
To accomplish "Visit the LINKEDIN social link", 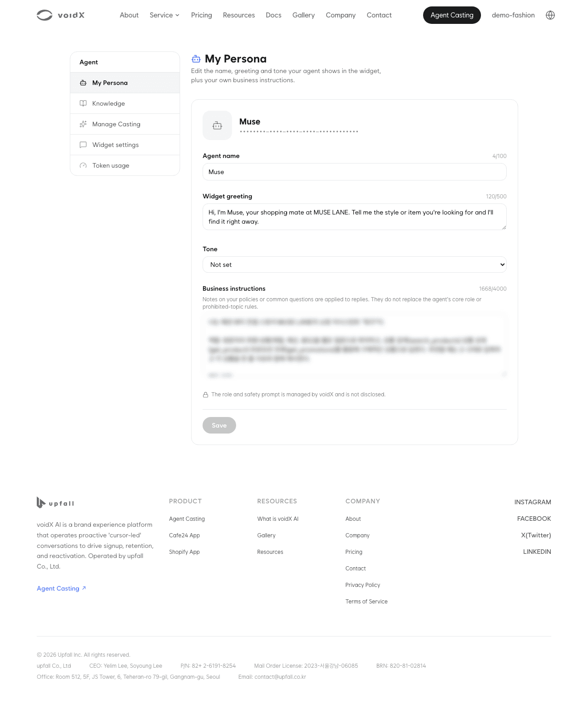I will (537, 552).
